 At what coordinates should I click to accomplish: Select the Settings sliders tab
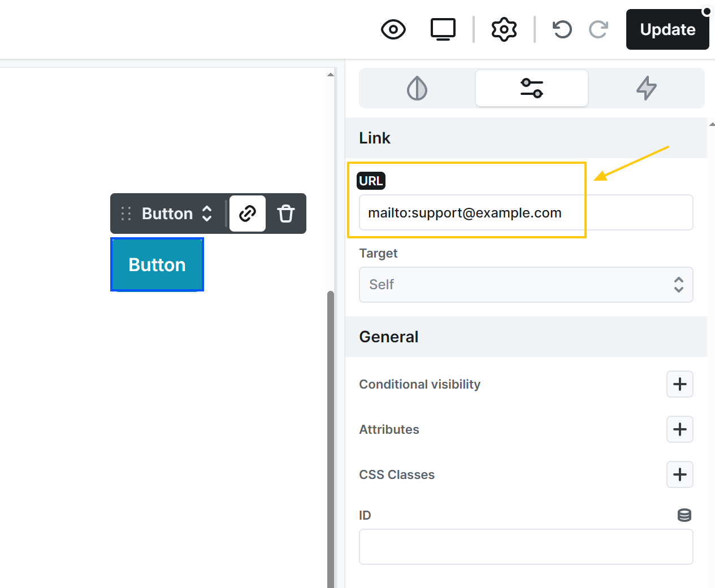click(531, 88)
